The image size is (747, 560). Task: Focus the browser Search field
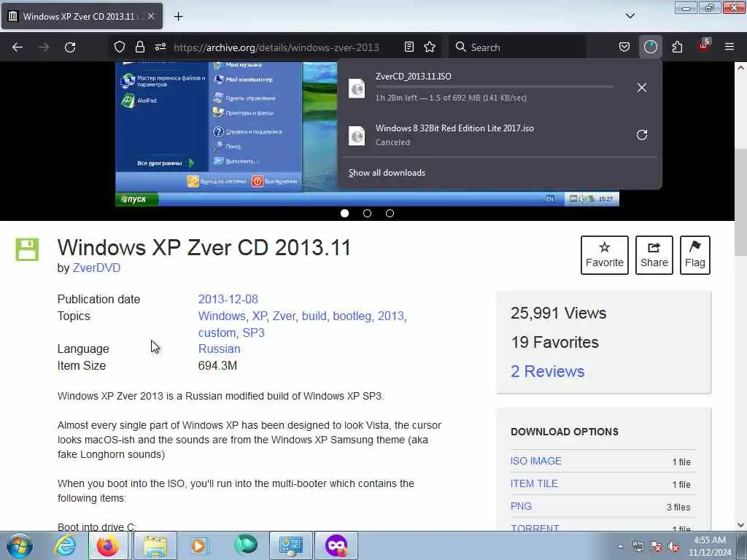517,47
